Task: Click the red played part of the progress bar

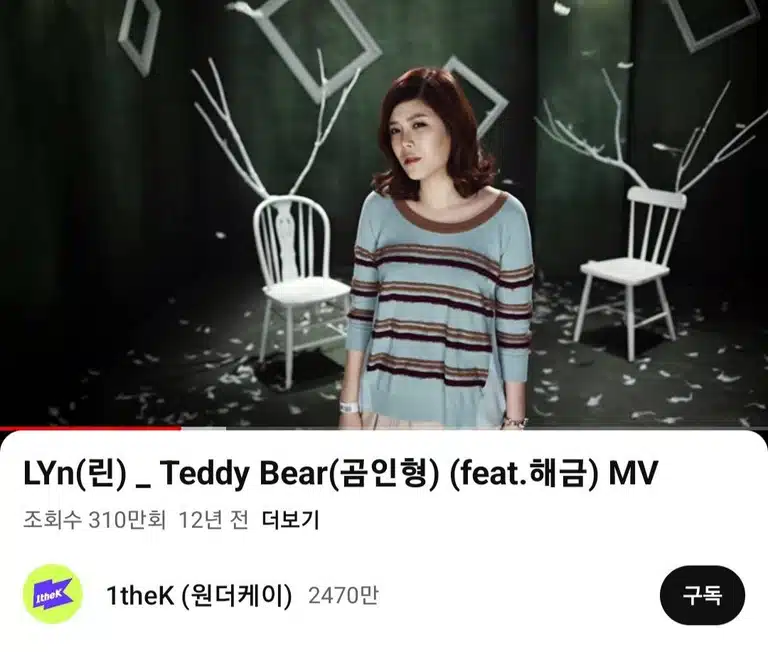Action: 91,428
